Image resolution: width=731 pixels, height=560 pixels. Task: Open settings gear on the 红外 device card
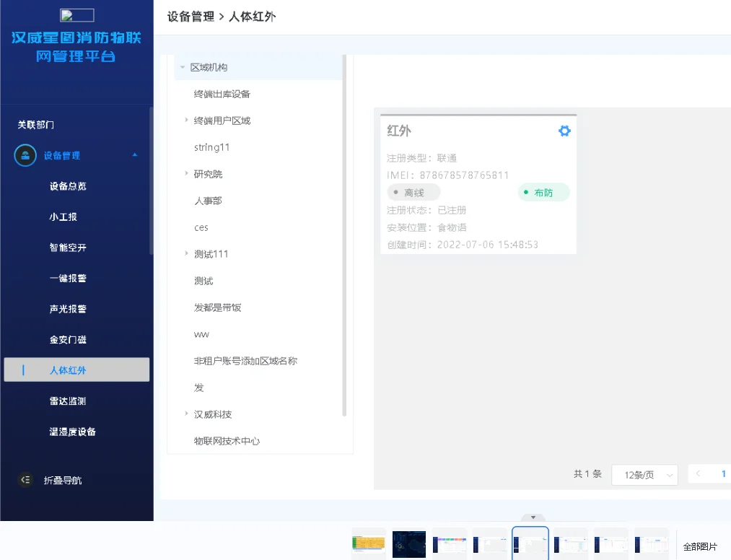point(564,131)
